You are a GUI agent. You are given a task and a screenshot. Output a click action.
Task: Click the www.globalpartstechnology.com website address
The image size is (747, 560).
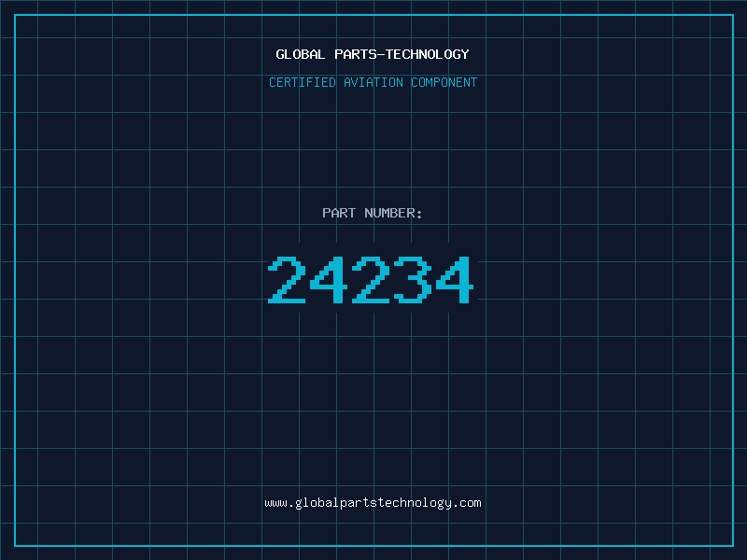pyautogui.click(x=373, y=503)
